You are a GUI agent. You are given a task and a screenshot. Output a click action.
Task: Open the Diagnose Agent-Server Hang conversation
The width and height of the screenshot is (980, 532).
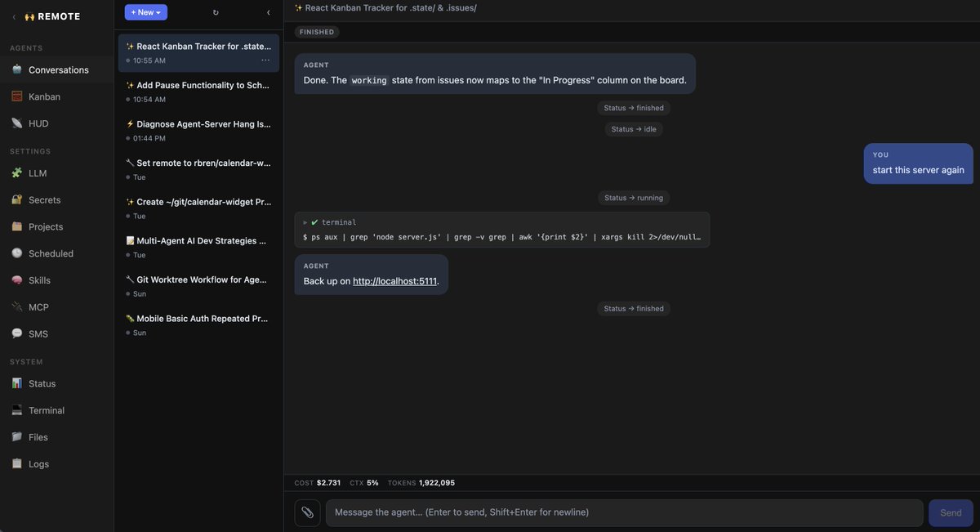[198, 131]
